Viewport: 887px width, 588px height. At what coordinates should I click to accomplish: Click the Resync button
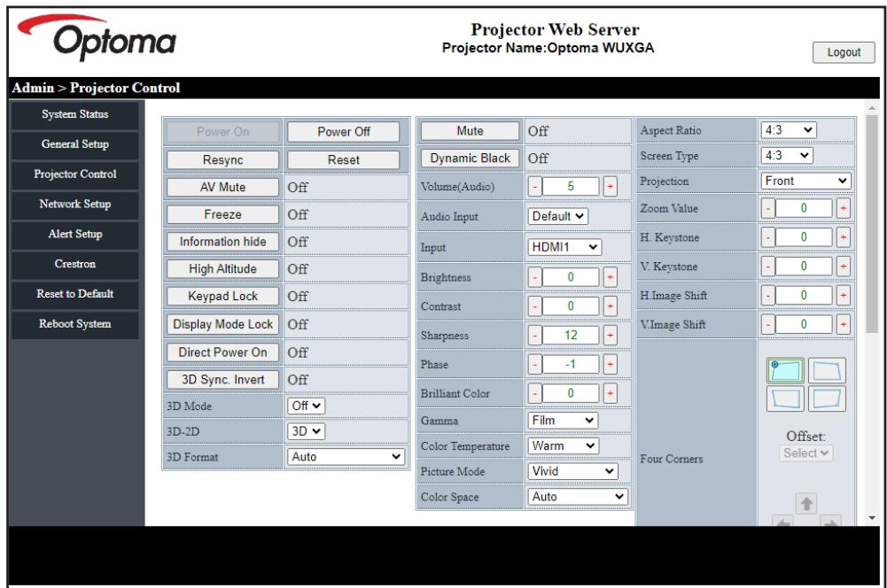point(223,160)
